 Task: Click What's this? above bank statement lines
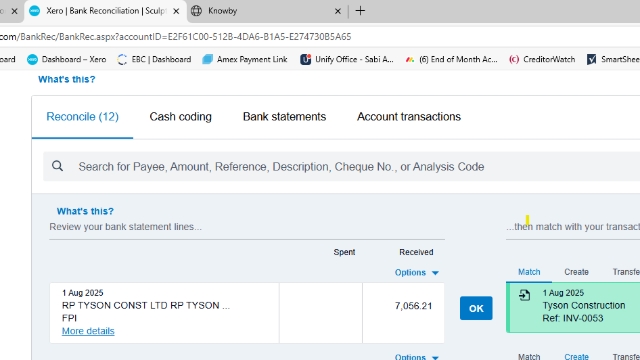tap(85, 211)
